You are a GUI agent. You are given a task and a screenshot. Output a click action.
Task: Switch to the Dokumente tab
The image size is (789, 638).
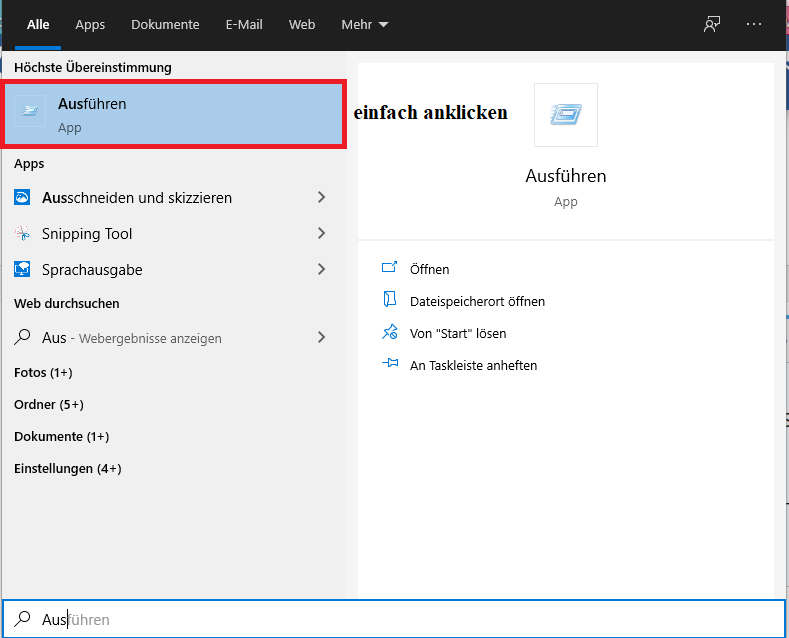pos(165,25)
